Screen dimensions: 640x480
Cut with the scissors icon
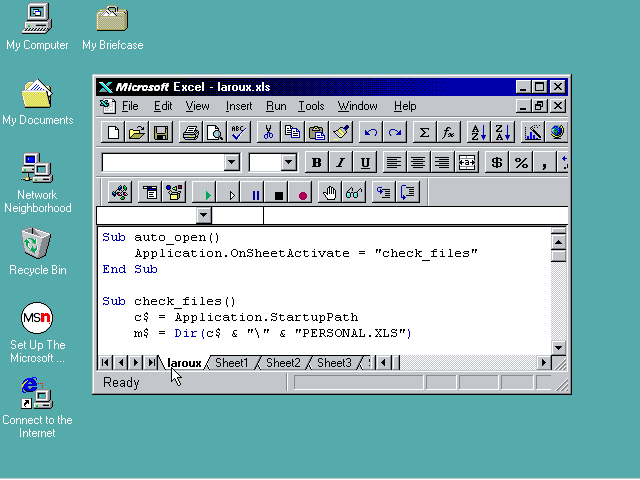click(x=269, y=132)
